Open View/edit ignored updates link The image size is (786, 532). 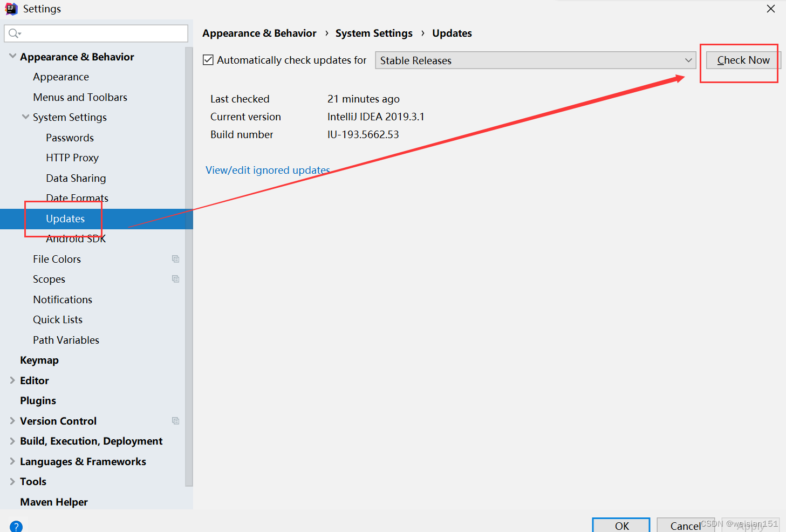click(268, 170)
